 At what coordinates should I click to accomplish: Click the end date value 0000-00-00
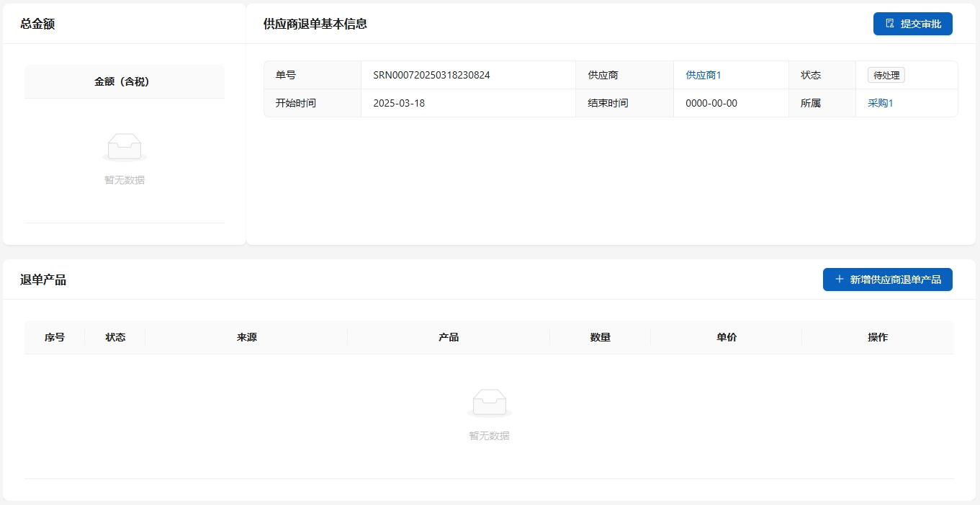pyautogui.click(x=711, y=103)
